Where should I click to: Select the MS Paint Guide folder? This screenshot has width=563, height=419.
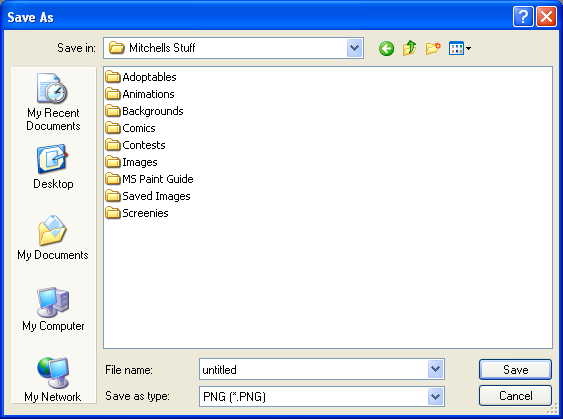(x=149, y=179)
